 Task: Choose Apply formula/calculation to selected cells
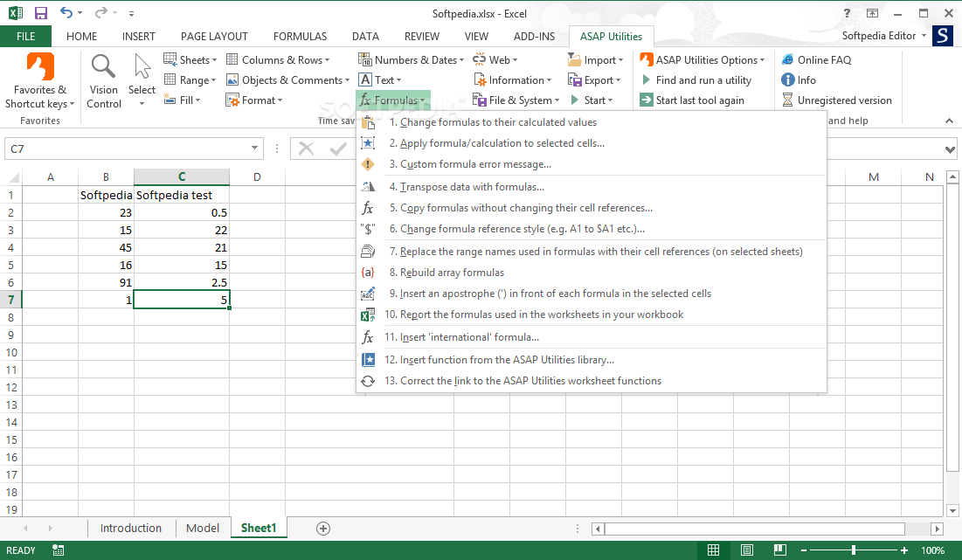(592, 143)
